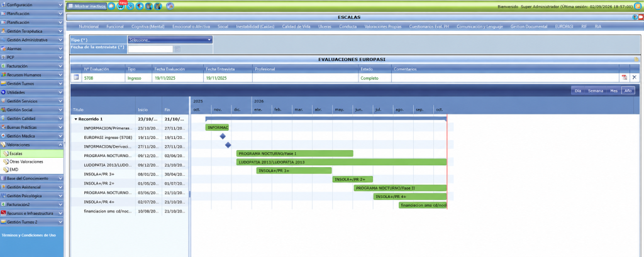Select LUDOPATIA 2013 Gantt bar
The height and width of the screenshot is (257, 644).
341,162
